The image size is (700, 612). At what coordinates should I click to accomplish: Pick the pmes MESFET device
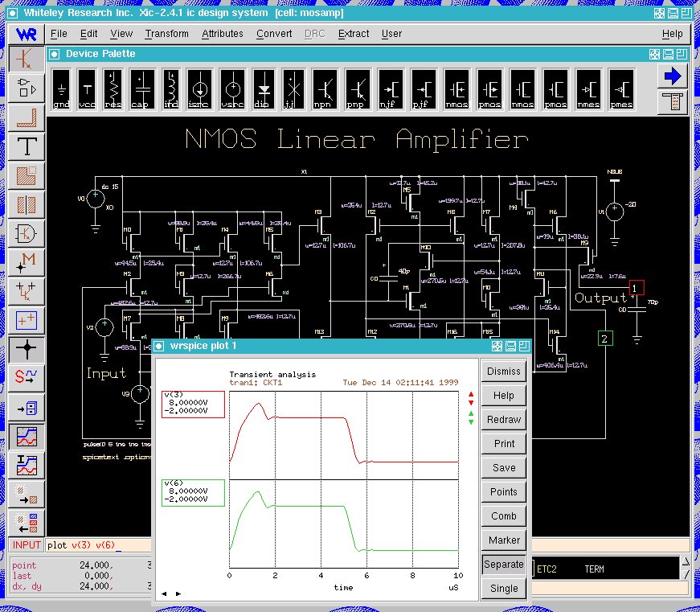click(x=621, y=89)
